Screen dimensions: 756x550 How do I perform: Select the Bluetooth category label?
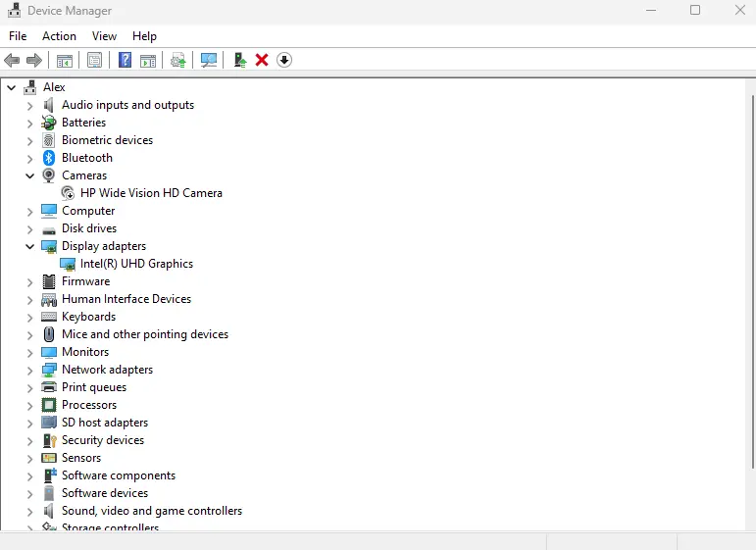pos(87,158)
